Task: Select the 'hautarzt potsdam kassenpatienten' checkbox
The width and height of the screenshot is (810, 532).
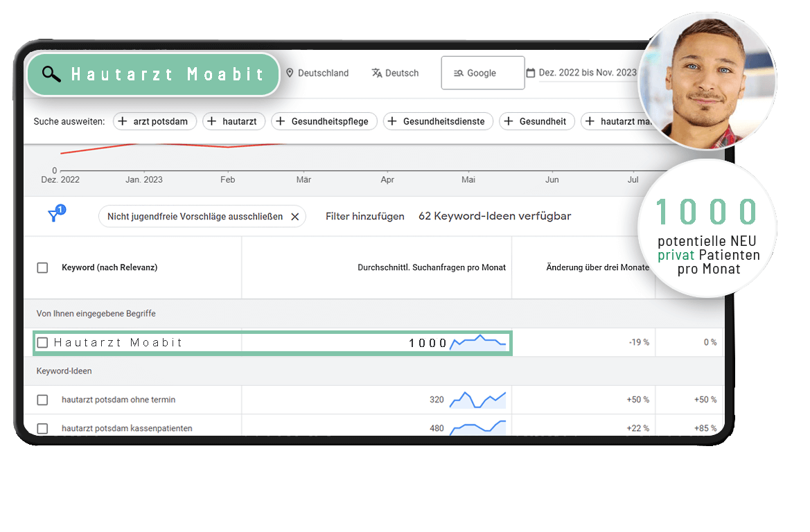Action: coord(42,428)
